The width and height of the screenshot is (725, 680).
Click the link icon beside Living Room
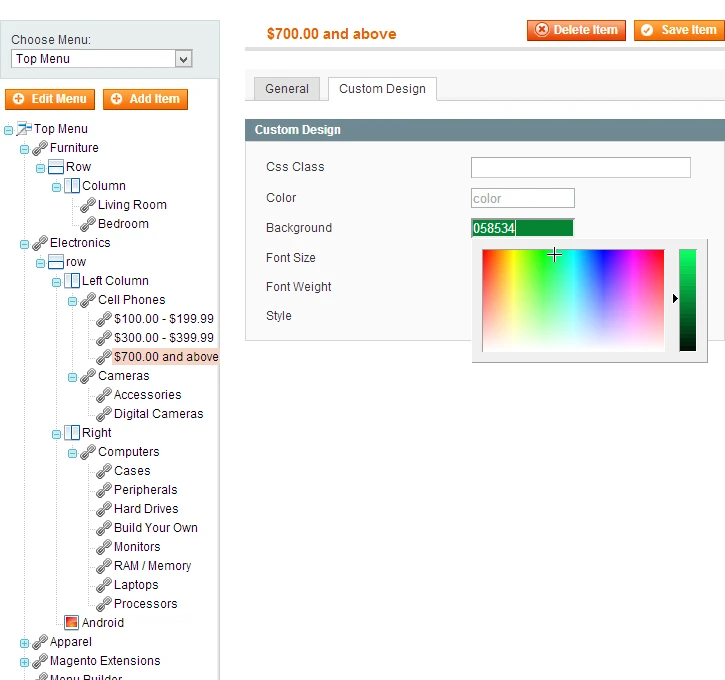88,205
